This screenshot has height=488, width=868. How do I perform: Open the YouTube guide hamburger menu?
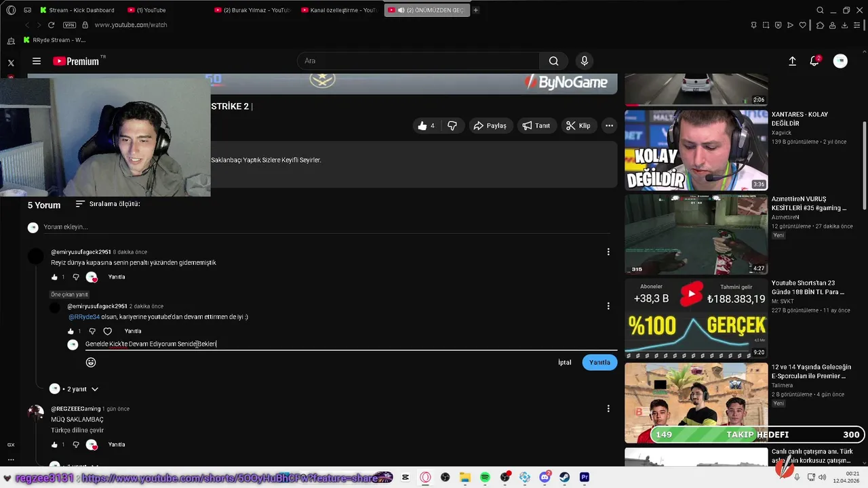(37, 61)
